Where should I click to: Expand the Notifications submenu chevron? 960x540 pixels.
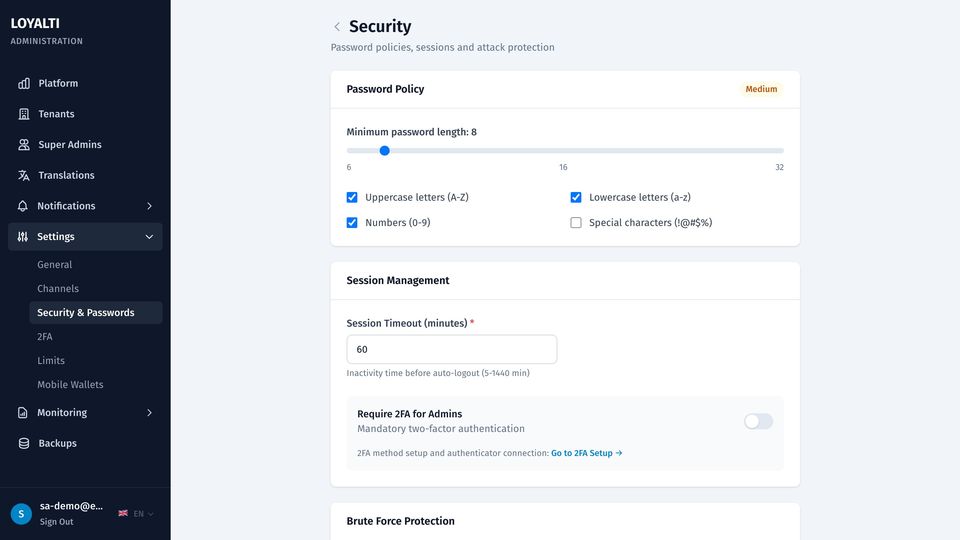[x=149, y=206]
